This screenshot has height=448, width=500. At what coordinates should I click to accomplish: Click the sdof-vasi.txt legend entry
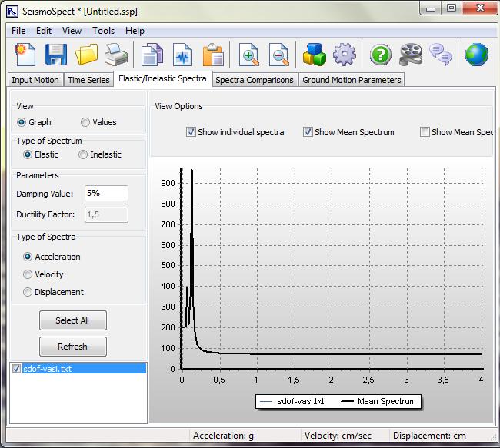pyautogui.click(x=292, y=401)
